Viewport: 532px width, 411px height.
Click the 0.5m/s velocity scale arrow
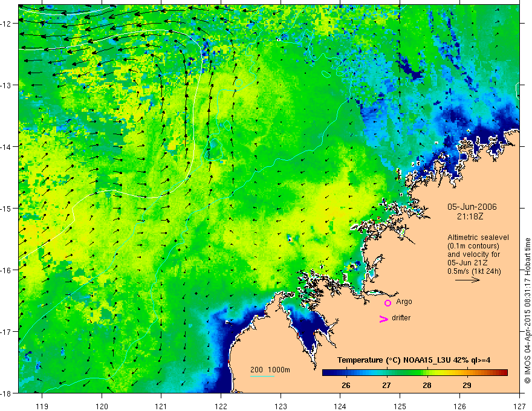(467, 280)
